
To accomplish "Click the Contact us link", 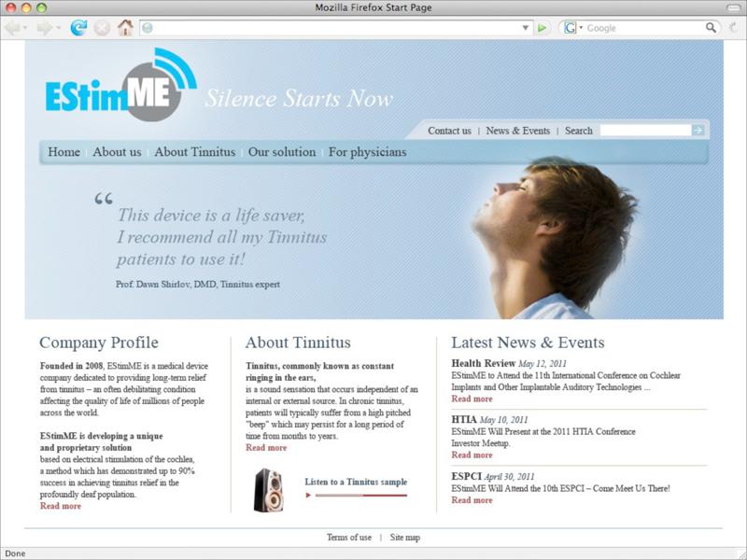I will [449, 131].
